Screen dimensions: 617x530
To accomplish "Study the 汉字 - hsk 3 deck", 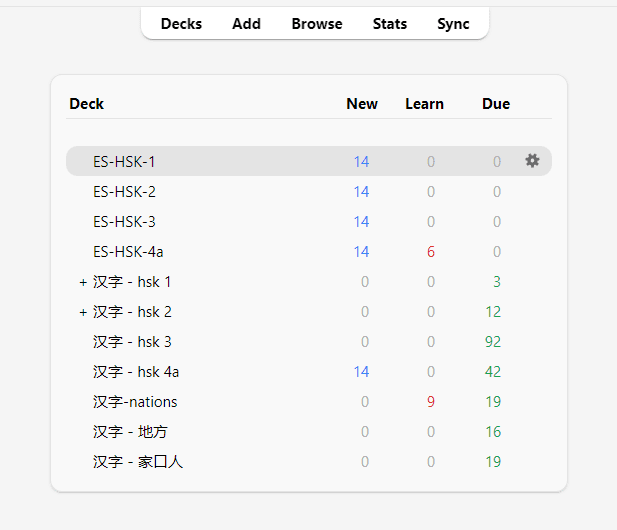I will [x=132, y=342].
